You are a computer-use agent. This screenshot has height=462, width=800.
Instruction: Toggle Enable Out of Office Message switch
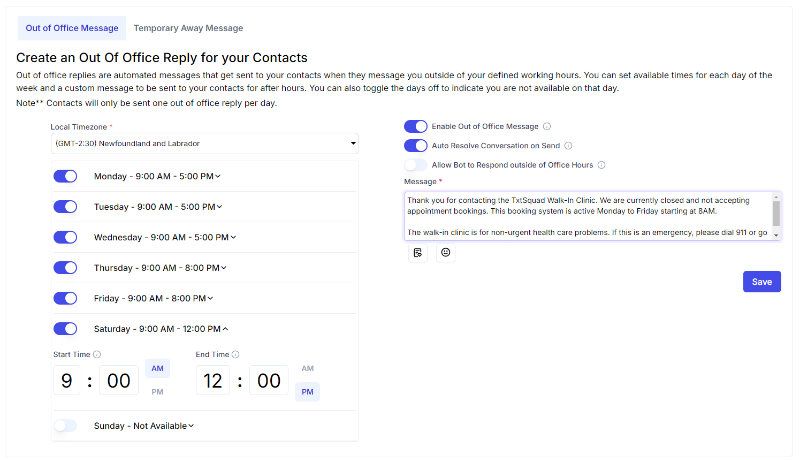(415, 126)
